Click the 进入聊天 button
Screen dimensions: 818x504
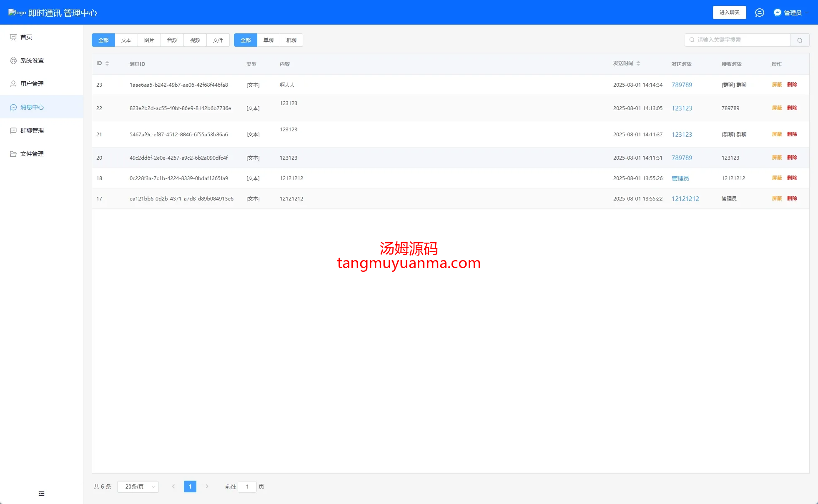729,13
